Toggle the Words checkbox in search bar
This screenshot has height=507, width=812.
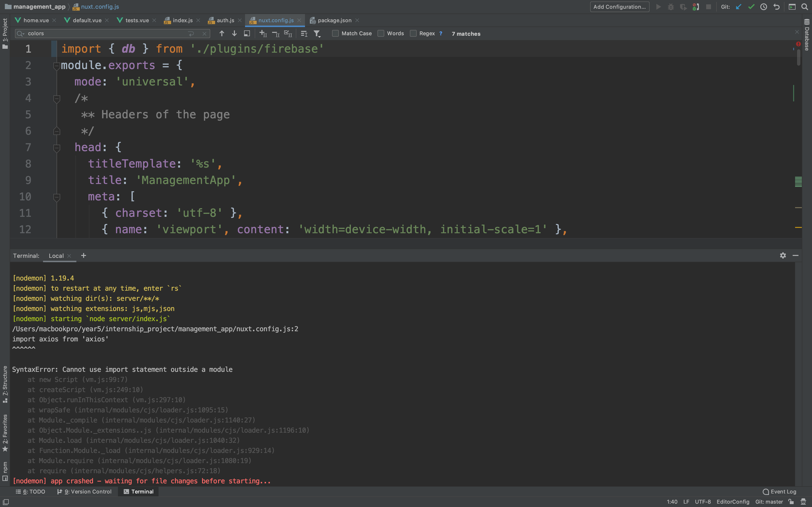[x=381, y=33]
